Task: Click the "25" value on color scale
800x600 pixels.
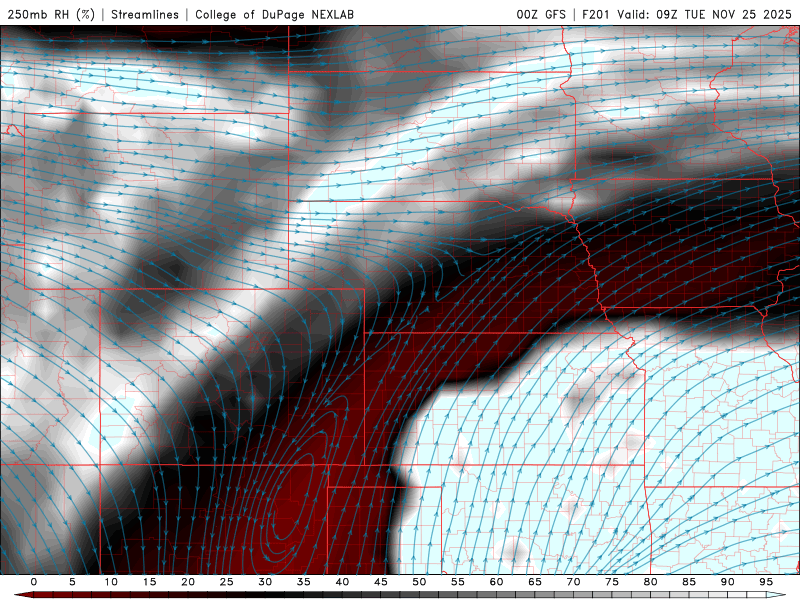Action: [227, 582]
